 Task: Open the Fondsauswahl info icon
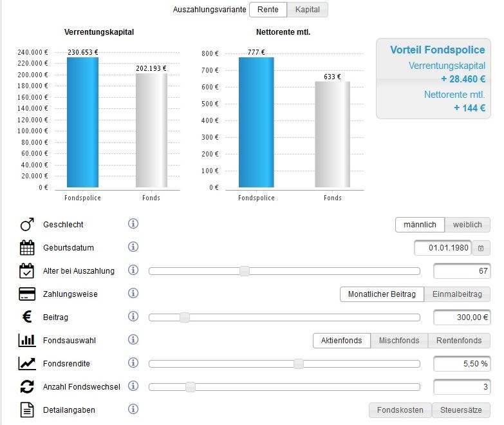[x=133, y=340]
